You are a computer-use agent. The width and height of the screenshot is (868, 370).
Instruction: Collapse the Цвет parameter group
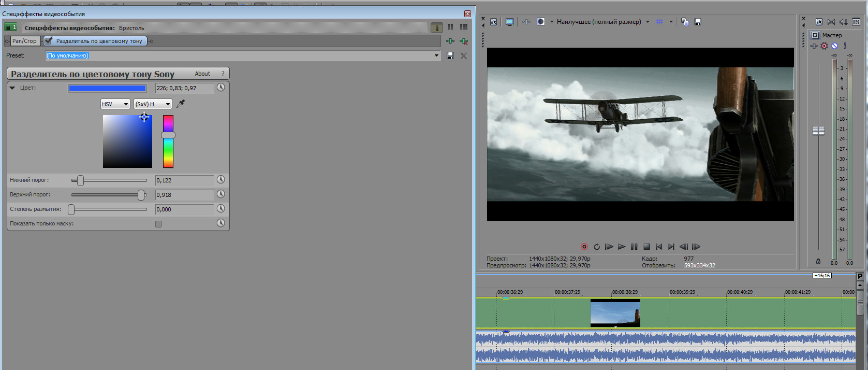tap(12, 88)
